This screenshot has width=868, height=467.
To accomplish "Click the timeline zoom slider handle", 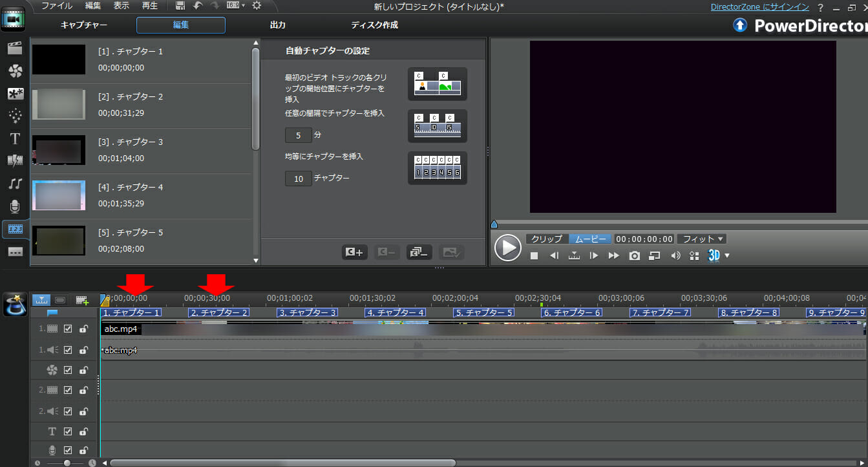I will (67, 462).
